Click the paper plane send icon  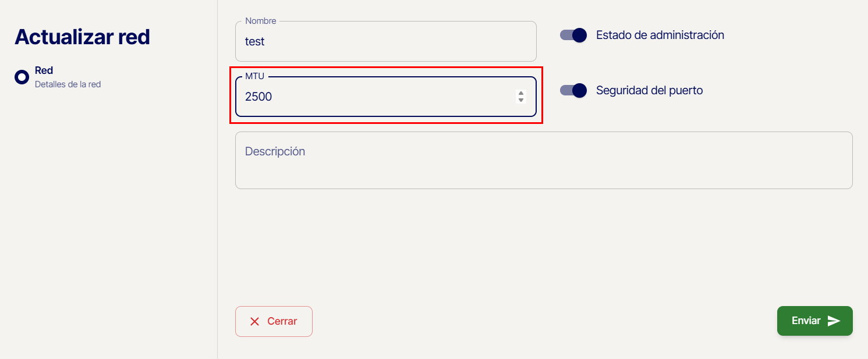pos(834,321)
